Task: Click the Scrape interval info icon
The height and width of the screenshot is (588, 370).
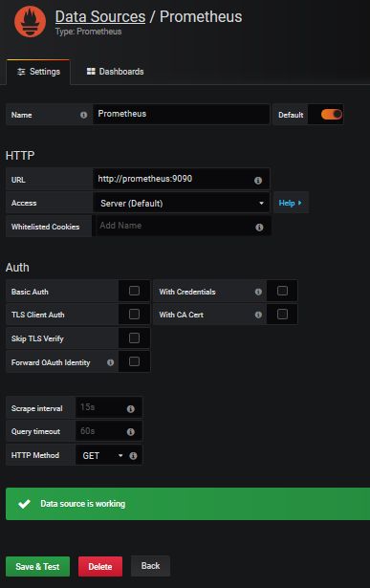Action: click(130, 409)
